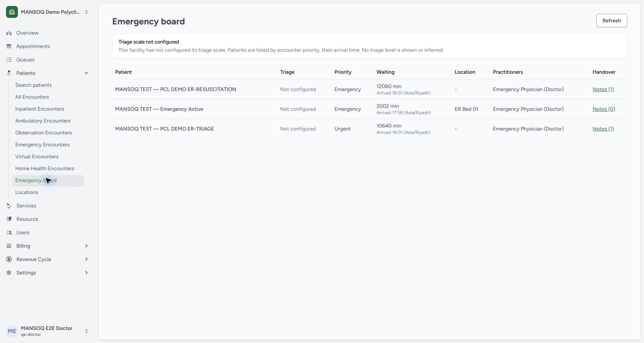This screenshot has height=343, width=644.
Task: Click the Priority column header
Action: click(343, 72)
